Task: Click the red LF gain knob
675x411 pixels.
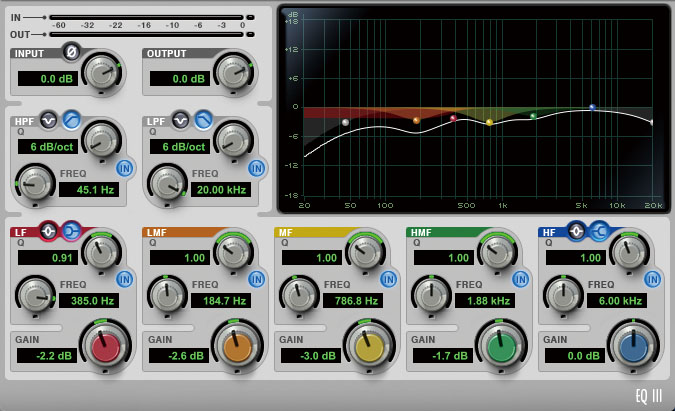Action: tap(105, 347)
